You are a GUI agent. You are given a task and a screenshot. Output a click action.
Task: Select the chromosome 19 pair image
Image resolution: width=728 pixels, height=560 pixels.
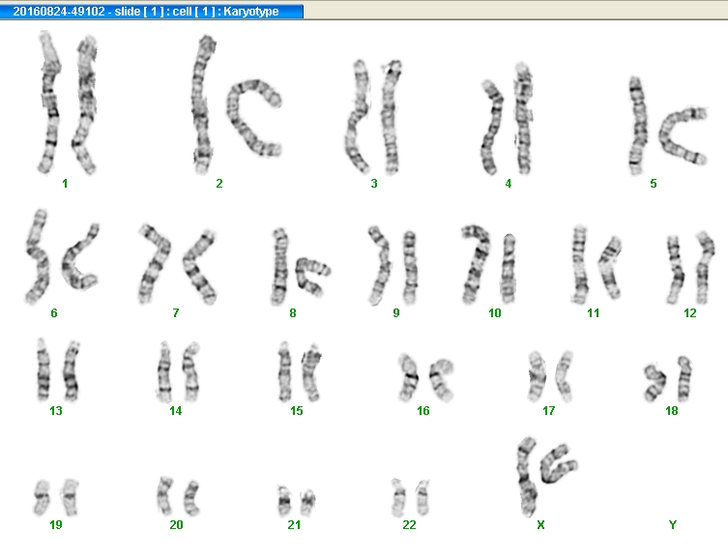point(56,498)
